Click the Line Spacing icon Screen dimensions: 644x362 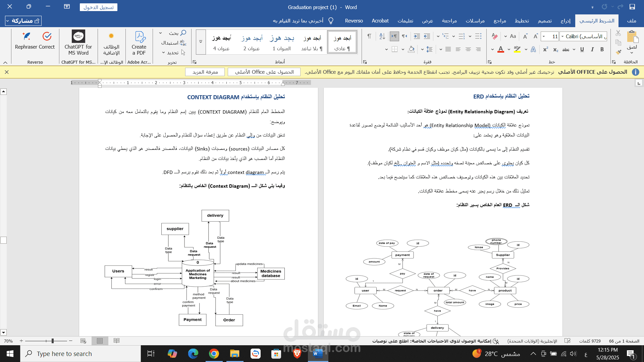point(429,49)
